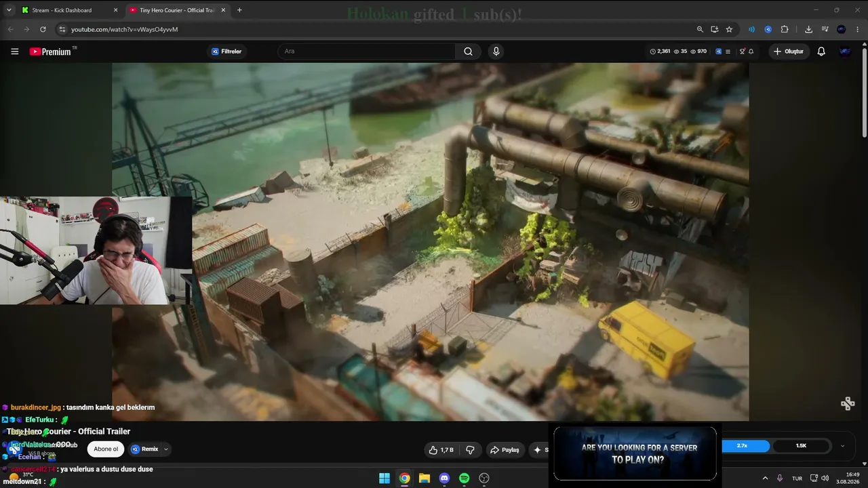Share the video with Paylaş
This screenshot has width=868, height=488.
pyautogui.click(x=505, y=450)
